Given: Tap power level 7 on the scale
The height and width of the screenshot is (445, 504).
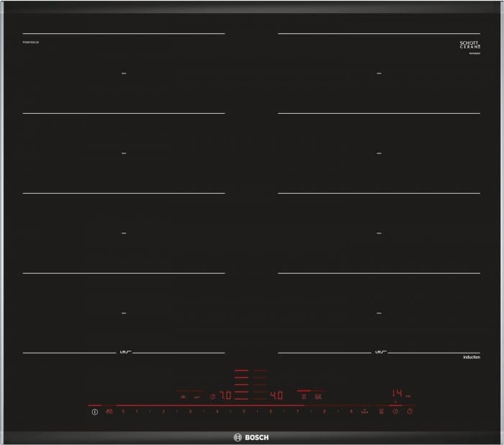Looking at the screenshot, I should [x=297, y=411].
